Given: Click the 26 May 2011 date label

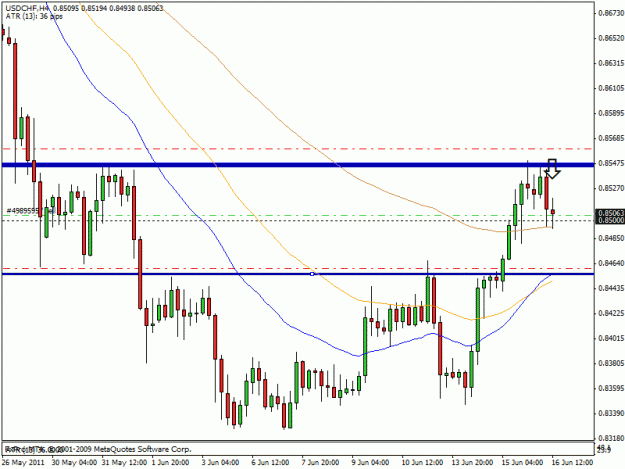Looking at the screenshot, I should click(x=23, y=462).
